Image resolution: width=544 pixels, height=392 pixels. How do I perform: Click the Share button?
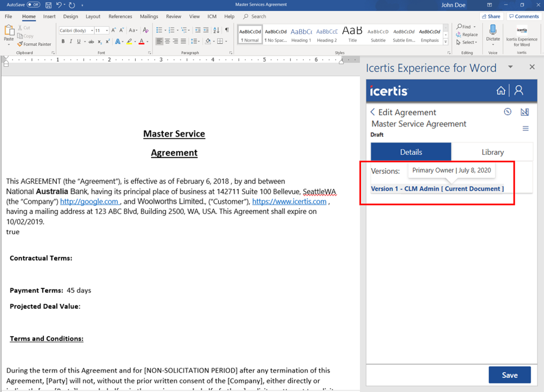point(491,16)
